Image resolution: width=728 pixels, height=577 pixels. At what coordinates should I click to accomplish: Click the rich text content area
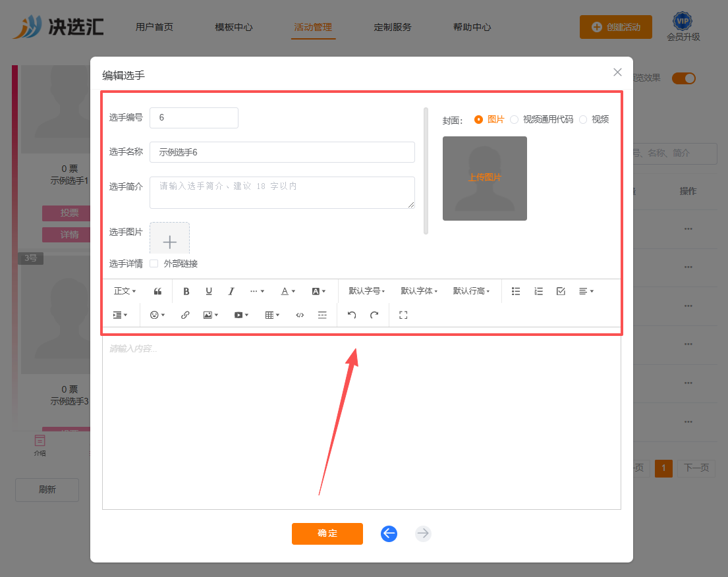(362, 422)
